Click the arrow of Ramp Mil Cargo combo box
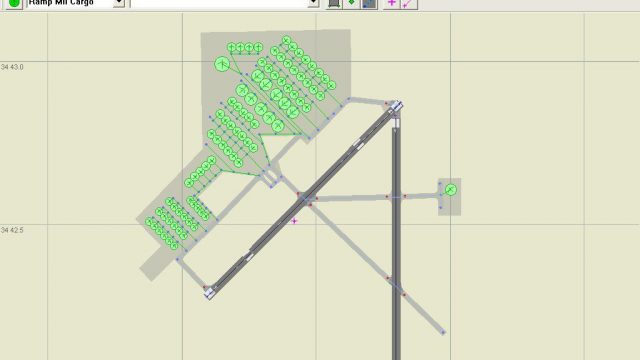Screen dimensions: 640x360 [119, 3]
